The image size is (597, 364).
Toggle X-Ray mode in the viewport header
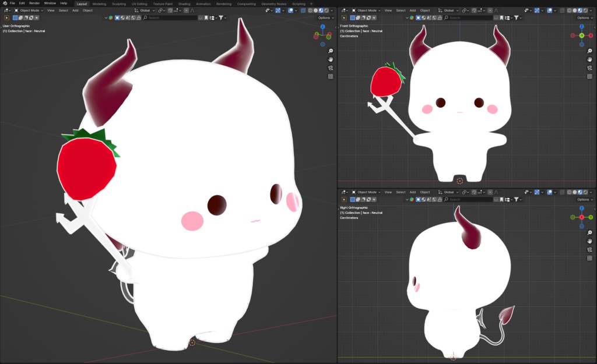point(303,10)
